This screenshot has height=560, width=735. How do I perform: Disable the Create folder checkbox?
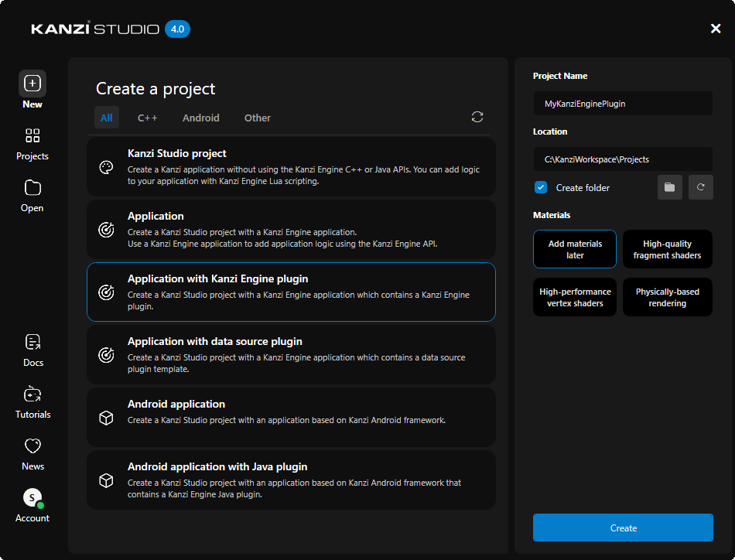(x=542, y=187)
